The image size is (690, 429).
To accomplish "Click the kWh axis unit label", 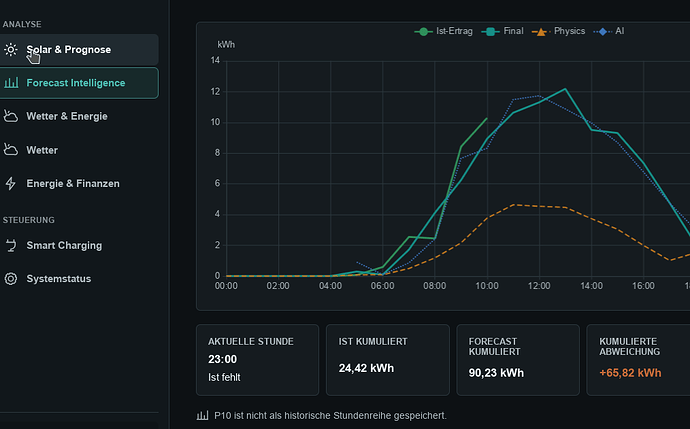I will point(226,44).
